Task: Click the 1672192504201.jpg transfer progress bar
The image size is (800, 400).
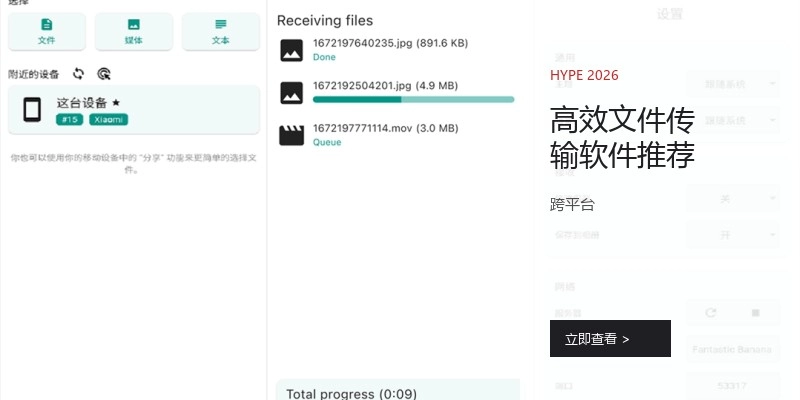Action: (413, 99)
